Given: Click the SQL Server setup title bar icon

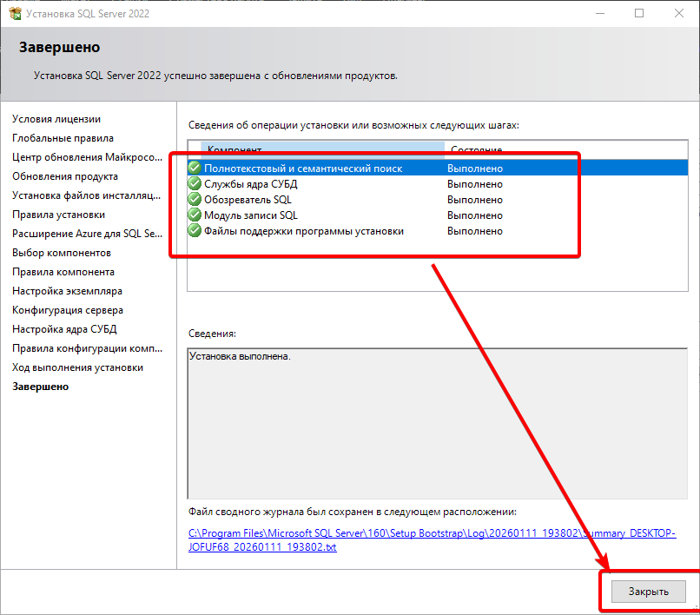Looking at the screenshot, I should [15, 13].
